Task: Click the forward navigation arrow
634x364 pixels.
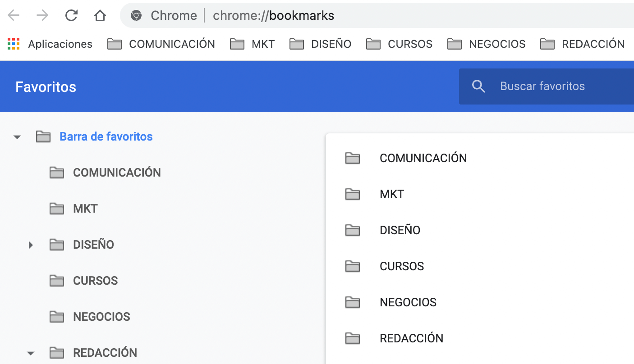Action: [42, 15]
